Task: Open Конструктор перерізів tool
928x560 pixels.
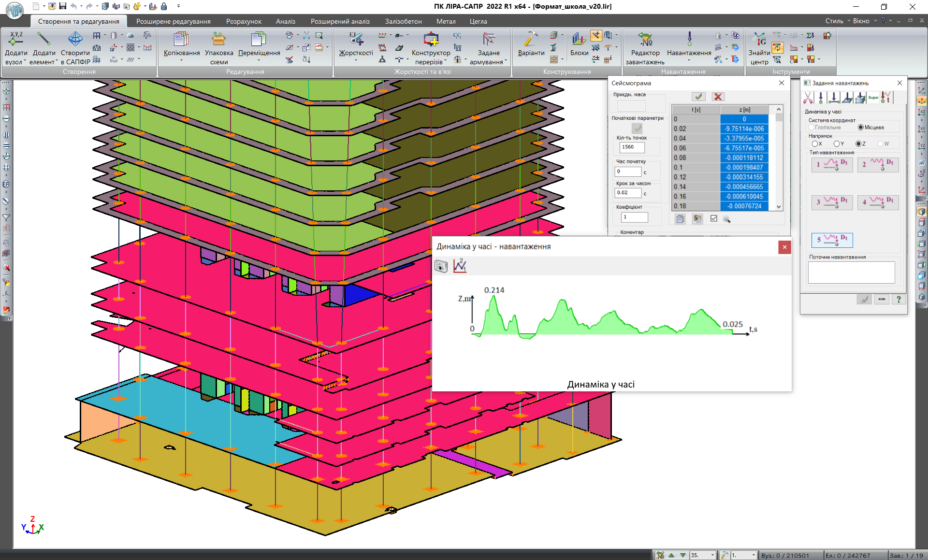Action: pyautogui.click(x=431, y=47)
